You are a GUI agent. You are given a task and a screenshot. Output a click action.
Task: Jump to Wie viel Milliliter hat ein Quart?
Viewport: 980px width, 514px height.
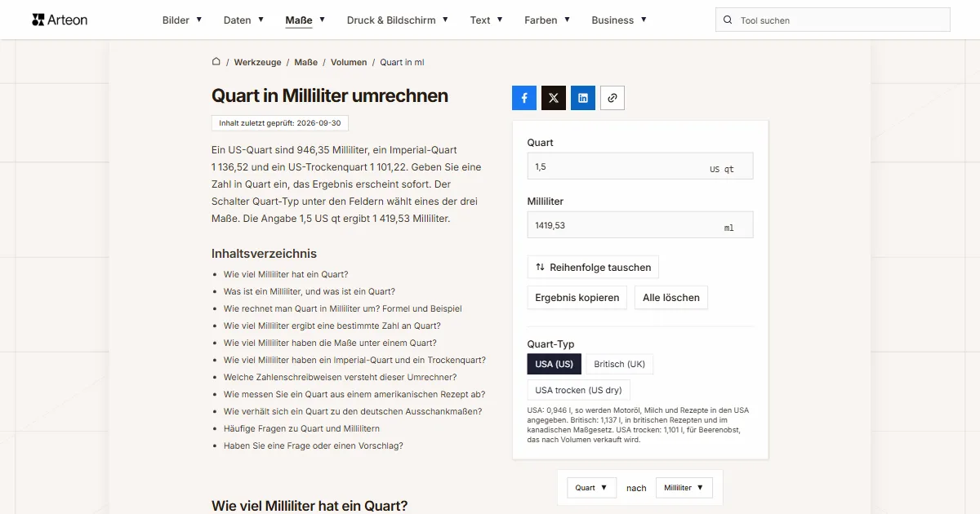[x=286, y=274]
